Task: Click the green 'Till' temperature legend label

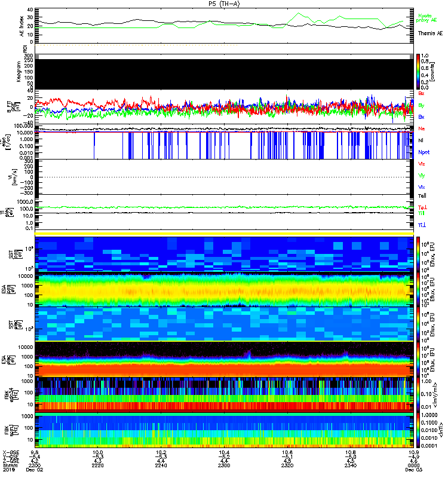Action: [422, 213]
